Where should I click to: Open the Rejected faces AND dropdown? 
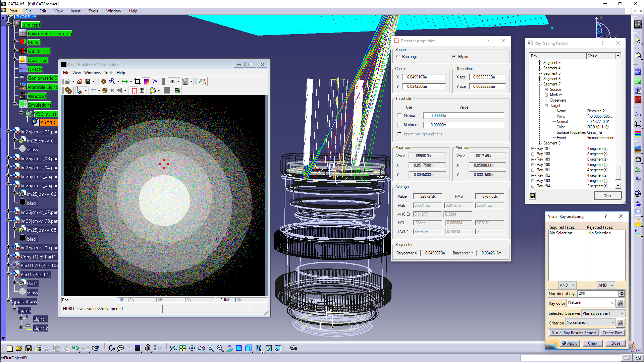pos(606,285)
